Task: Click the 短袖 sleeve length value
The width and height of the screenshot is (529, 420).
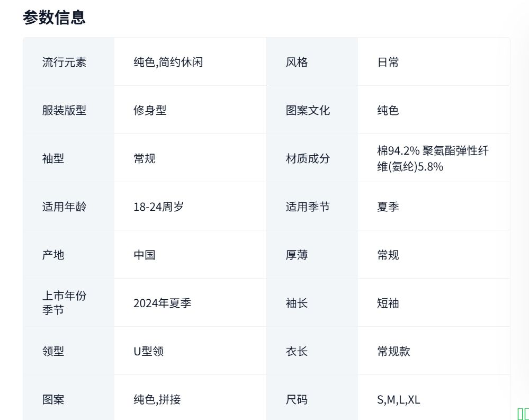Action: [388, 303]
